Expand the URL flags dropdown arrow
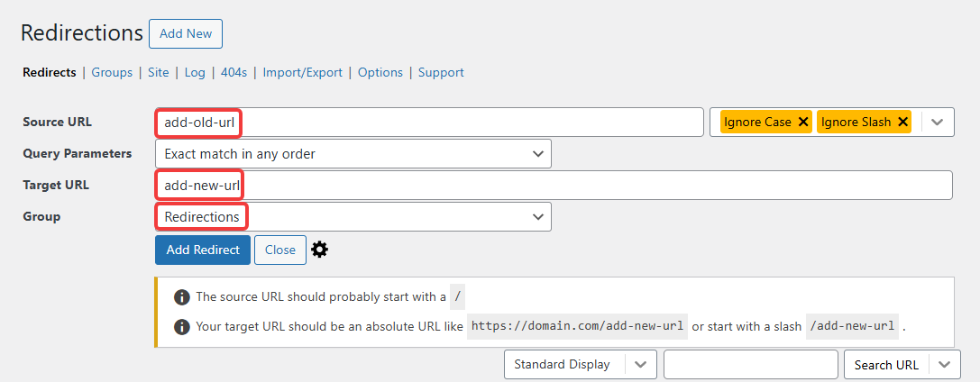 937,123
